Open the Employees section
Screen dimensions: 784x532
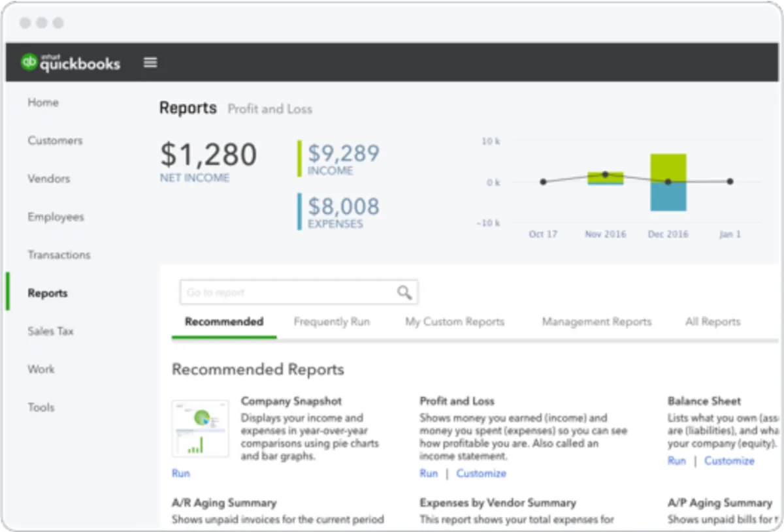[56, 217]
